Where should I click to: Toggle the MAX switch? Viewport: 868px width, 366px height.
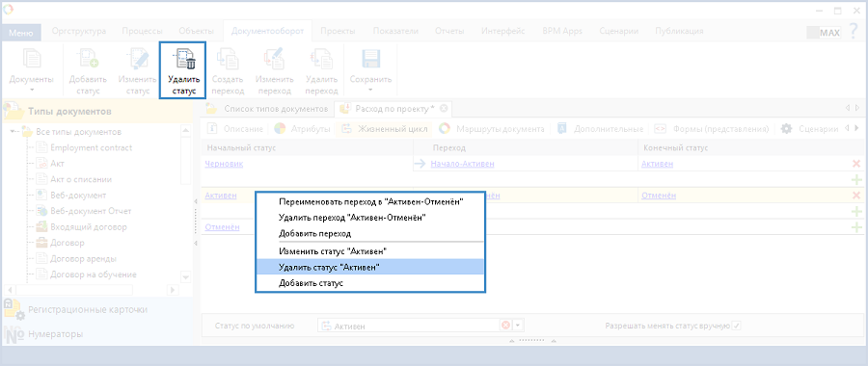824,33
